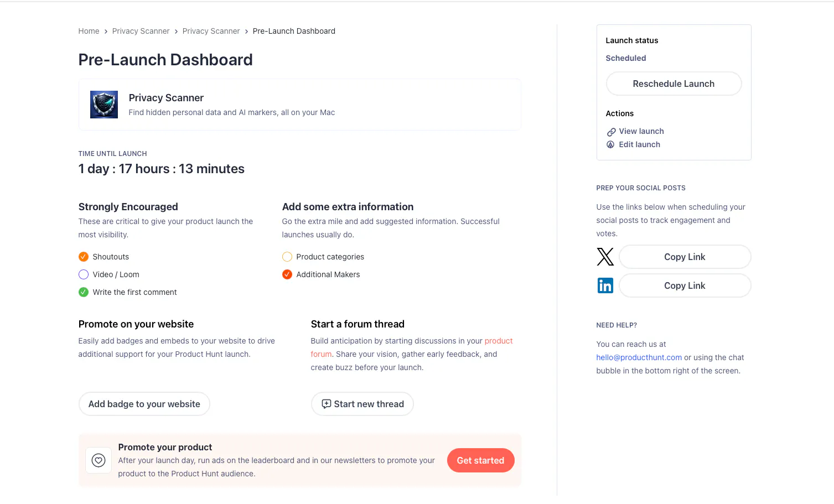Click the Shoutouts checklist label
This screenshot has height=504, width=834.
111,257
